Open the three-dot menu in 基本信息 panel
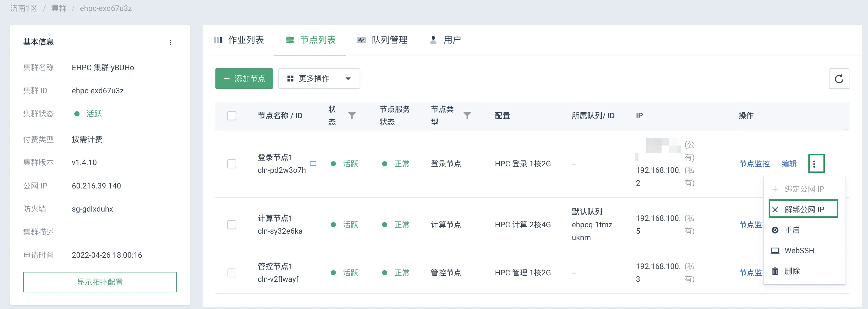 171,42
